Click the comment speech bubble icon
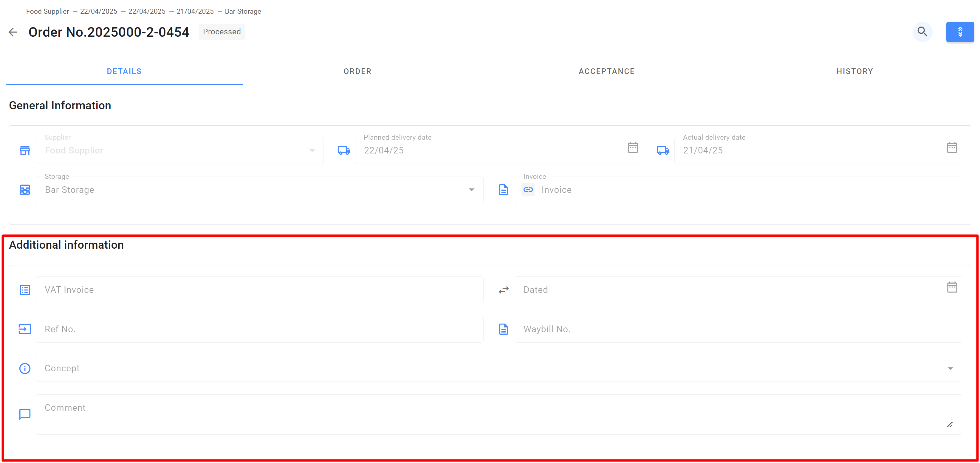980x463 pixels. click(25, 414)
